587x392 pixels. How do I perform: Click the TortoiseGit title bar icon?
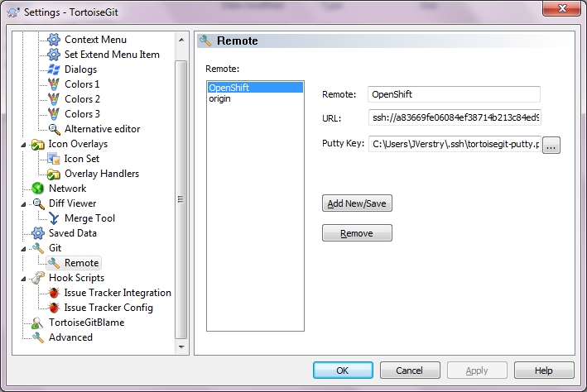[x=13, y=12]
